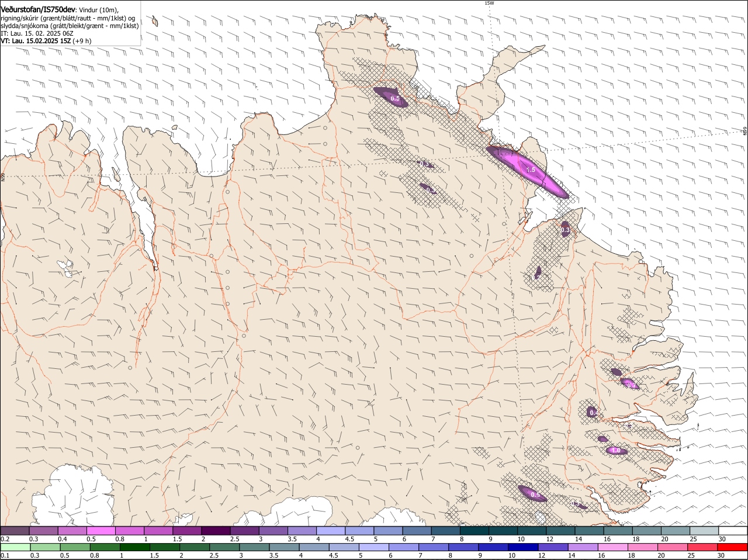Select the 6 swatch in the lower legend row
This screenshot has height=560, width=748.
click(404, 547)
